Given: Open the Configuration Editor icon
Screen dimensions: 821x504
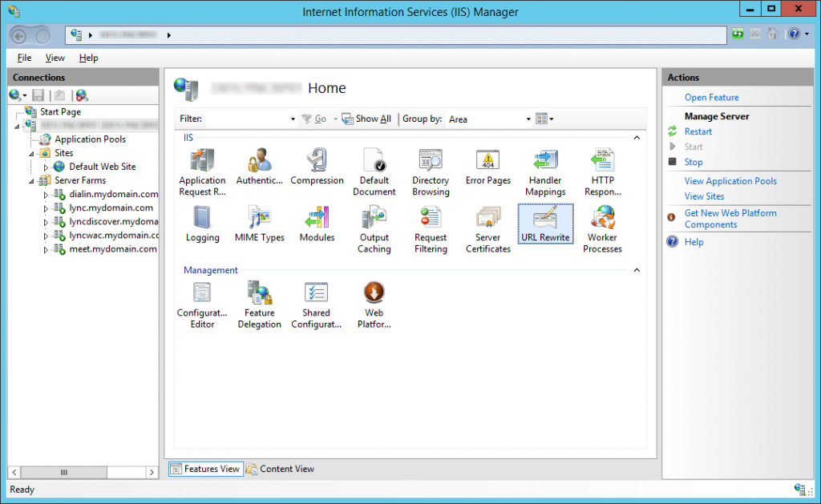Looking at the screenshot, I should (202, 304).
